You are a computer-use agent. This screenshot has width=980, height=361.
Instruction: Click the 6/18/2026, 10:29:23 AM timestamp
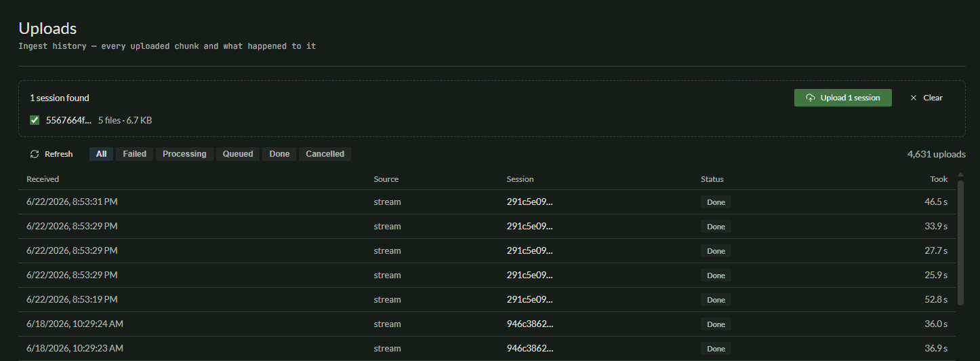coord(75,348)
